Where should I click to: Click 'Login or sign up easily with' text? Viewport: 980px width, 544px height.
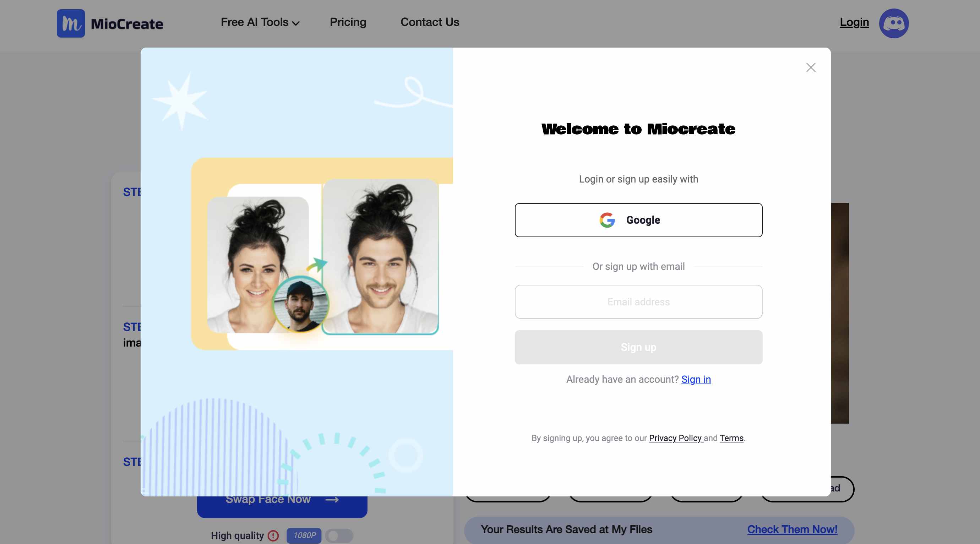coord(638,179)
